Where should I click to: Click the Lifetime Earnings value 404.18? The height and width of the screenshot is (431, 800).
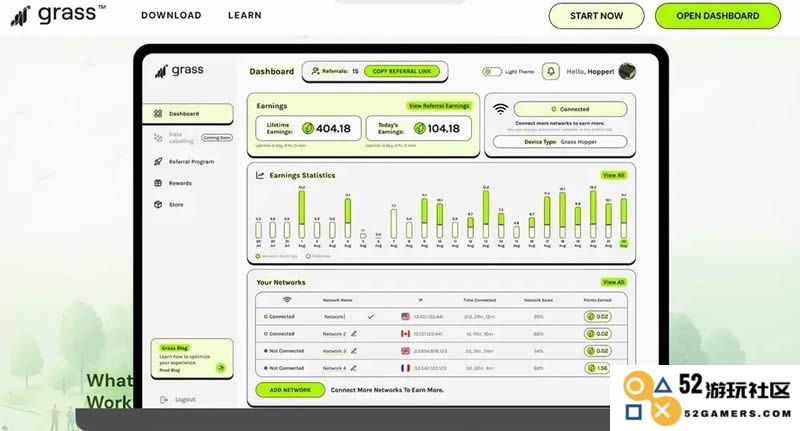pos(333,129)
